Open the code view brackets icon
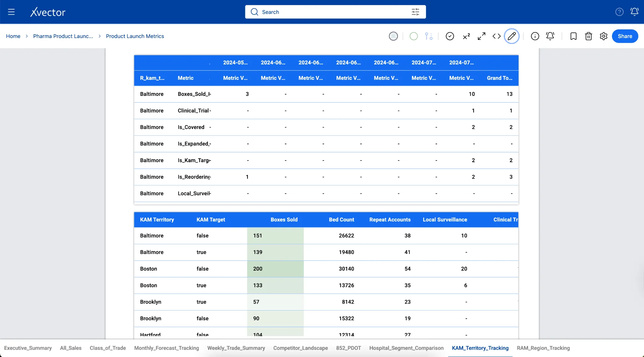The height and width of the screenshot is (357, 644). (497, 36)
